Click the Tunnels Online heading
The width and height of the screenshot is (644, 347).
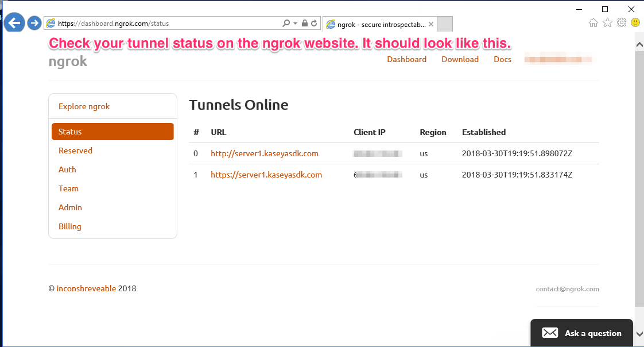[x=239, y=105]
